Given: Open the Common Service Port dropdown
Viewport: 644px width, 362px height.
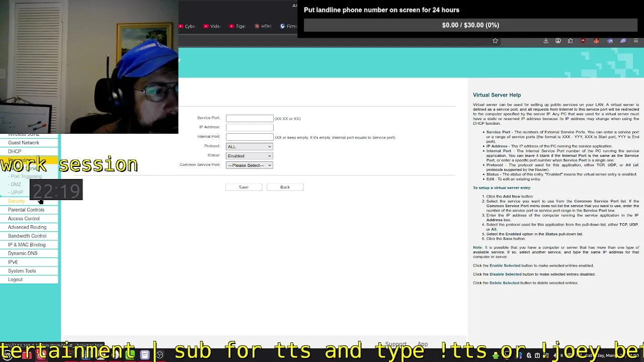Looking at the screenshot, I should tap(249, 165).
